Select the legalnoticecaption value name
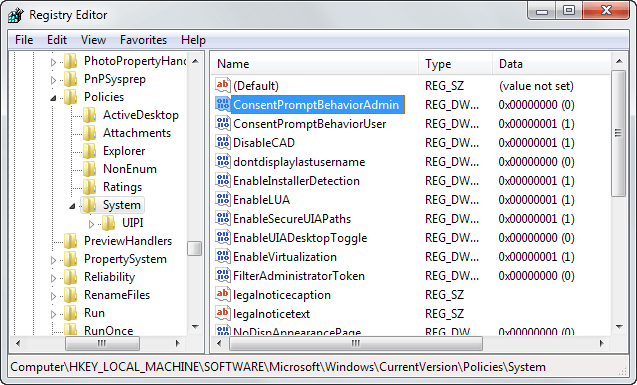637x385 pixels. coord(282,295)
